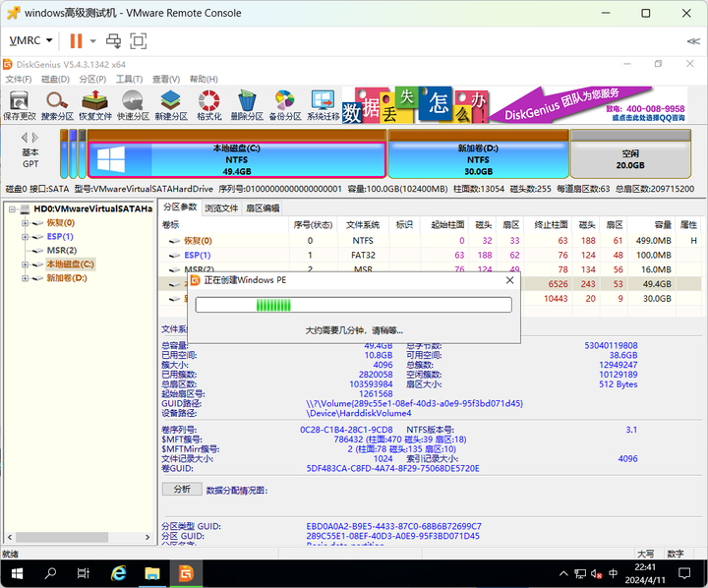
Task: Show hidden tray icons chevron
Action: pyautogui.click(x=563, y=573)
